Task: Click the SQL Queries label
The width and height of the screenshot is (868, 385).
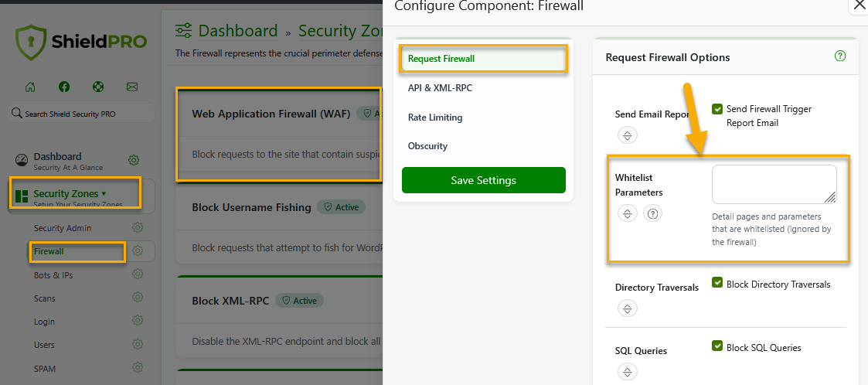Action: [641, 351]
